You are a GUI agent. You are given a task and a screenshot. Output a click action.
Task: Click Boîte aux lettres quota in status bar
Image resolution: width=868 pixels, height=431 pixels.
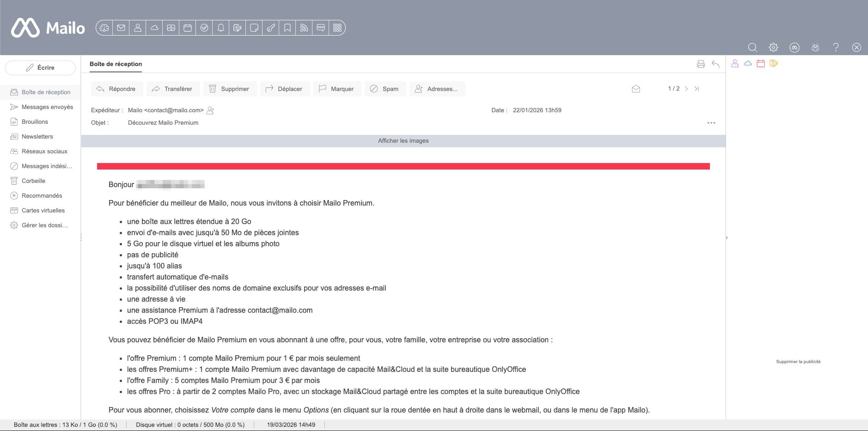pyautogui.click(x=65, y=425)
